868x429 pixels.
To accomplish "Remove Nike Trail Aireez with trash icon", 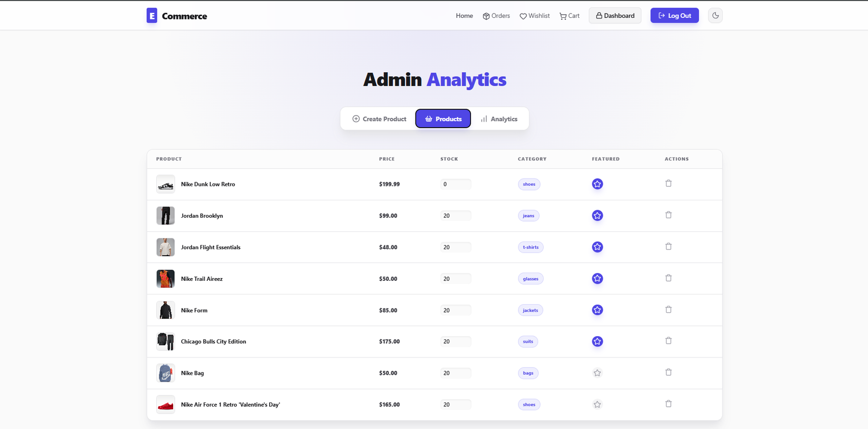I will tap(668, 278).
